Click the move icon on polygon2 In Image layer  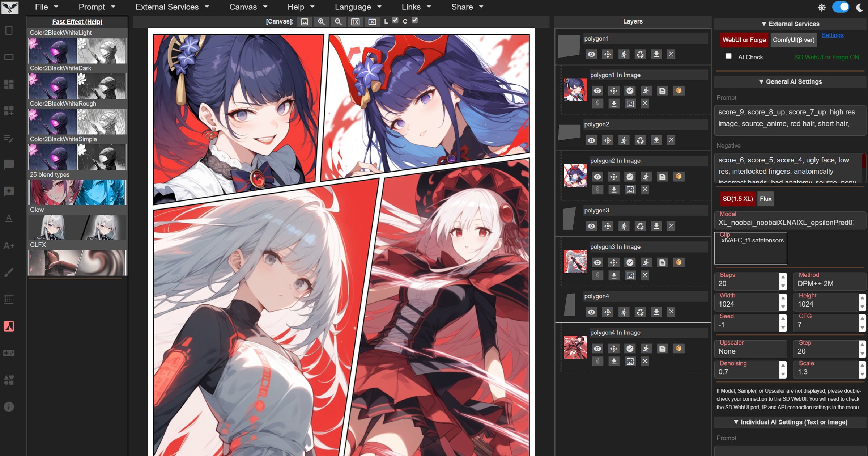(614, 177)
